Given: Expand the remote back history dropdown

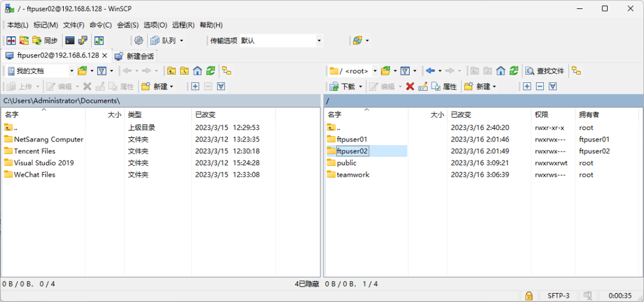Looking at the screenshot, I should pos(440,71).
